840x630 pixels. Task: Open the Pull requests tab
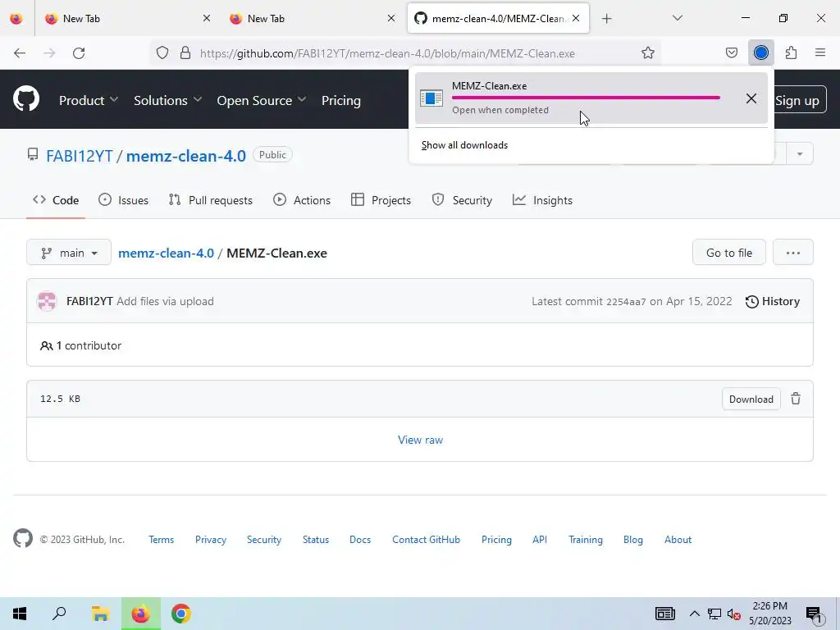211,200
